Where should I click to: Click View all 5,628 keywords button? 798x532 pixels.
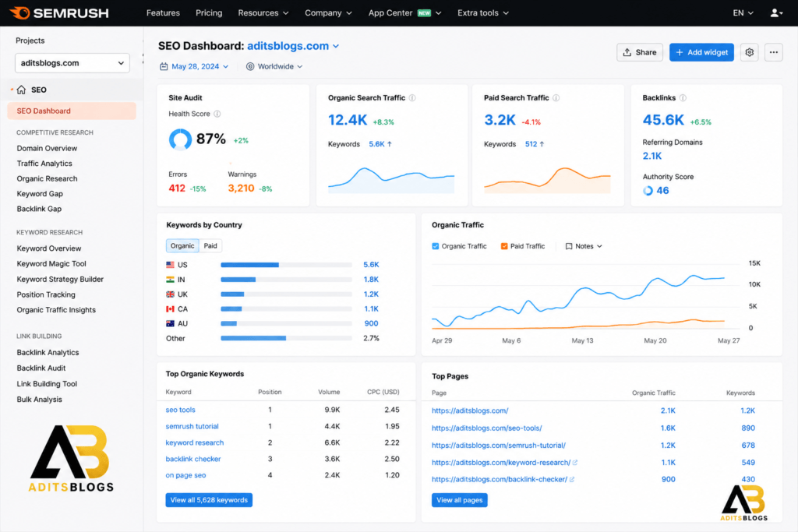tap(209, 500)
